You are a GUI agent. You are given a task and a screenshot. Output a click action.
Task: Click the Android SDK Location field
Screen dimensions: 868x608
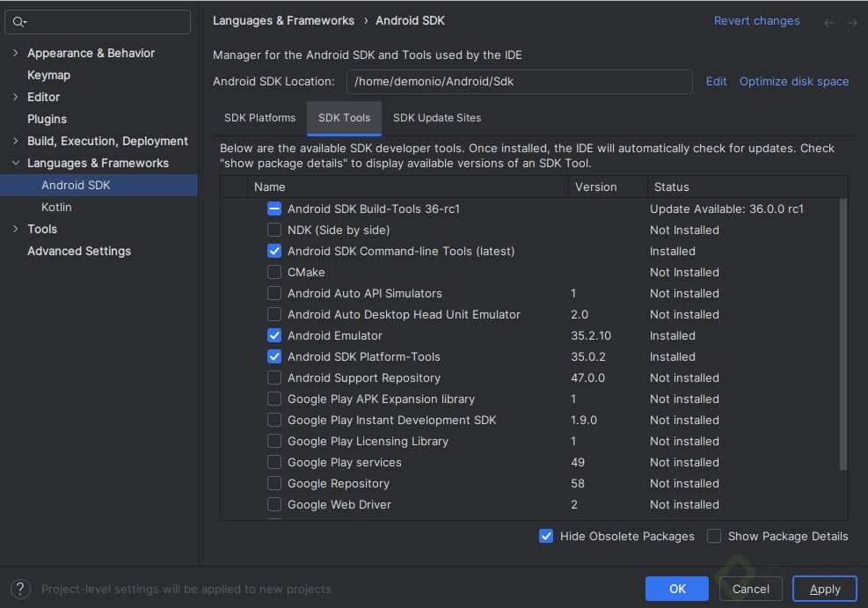tap(519, 81)
